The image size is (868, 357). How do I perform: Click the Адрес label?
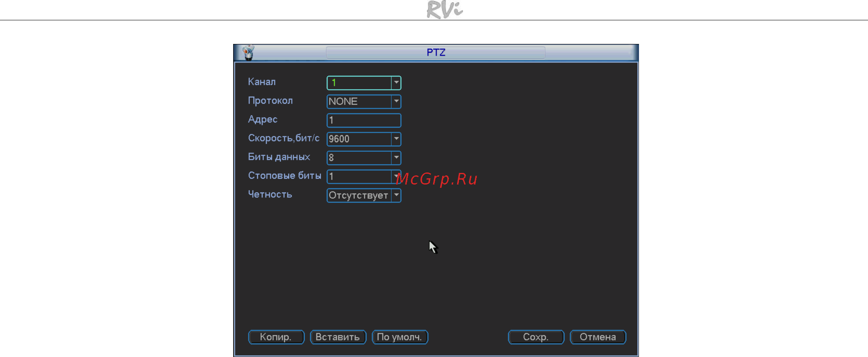tap(263, 119)
